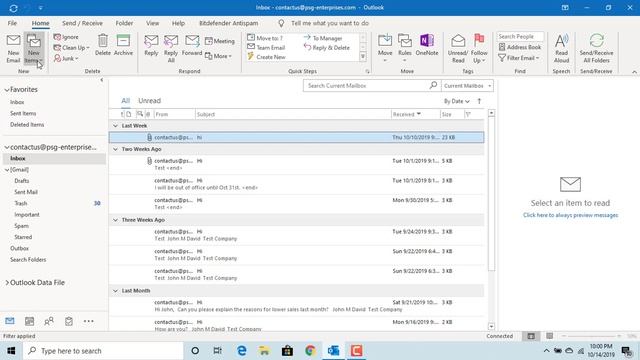Select the Reply & Delete quick step
Screen dimensions: 640x360
tap(327, 47)
